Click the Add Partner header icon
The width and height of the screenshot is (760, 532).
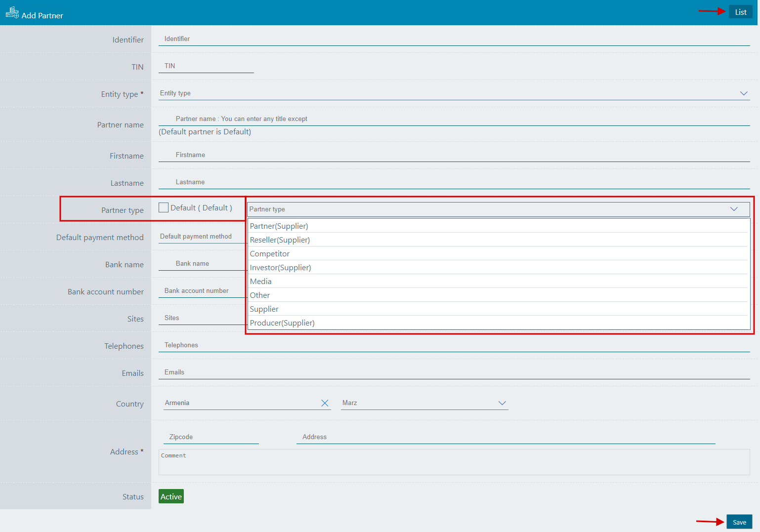pos(12,13)
